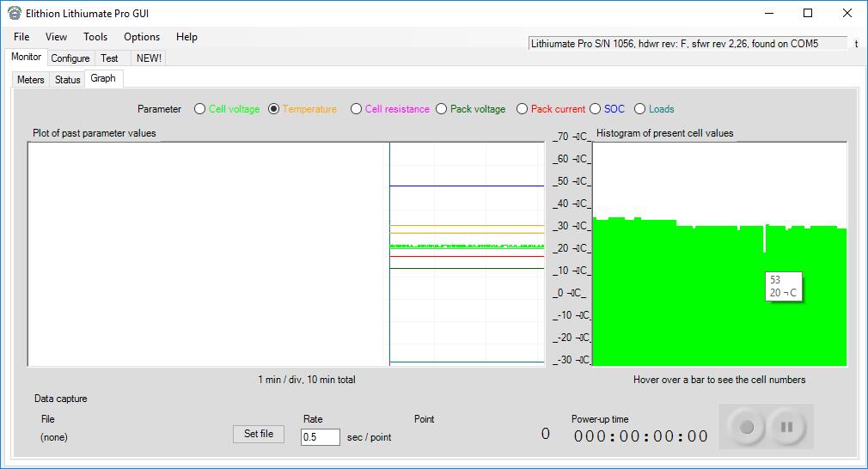Image resolution: width=868 pixels, height=469 pixels.
Task: Switch graph to Pack current
Action: [523, 109]
